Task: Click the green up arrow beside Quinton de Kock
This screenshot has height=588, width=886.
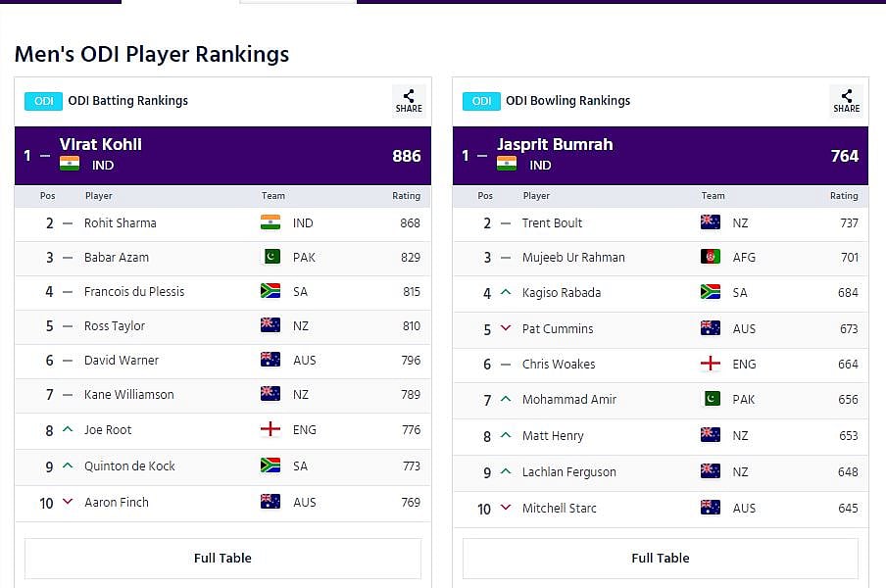Action: 68,465
